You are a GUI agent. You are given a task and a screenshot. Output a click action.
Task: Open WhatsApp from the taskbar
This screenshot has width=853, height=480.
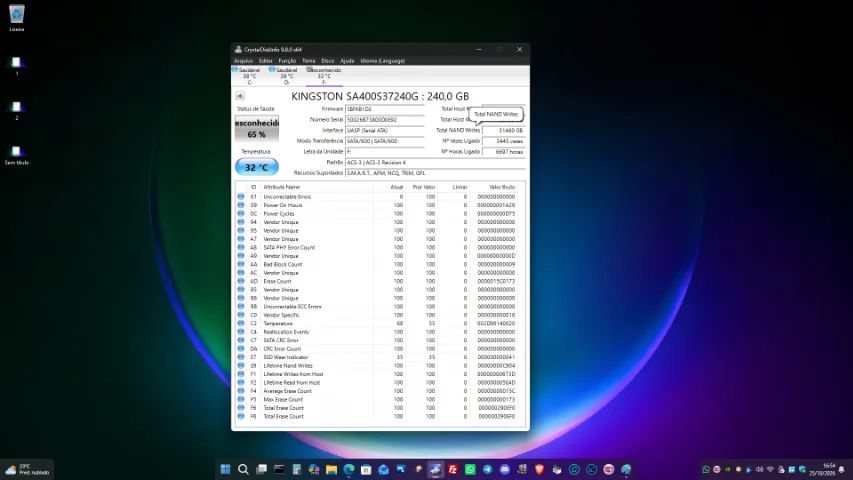coord(470,469)
